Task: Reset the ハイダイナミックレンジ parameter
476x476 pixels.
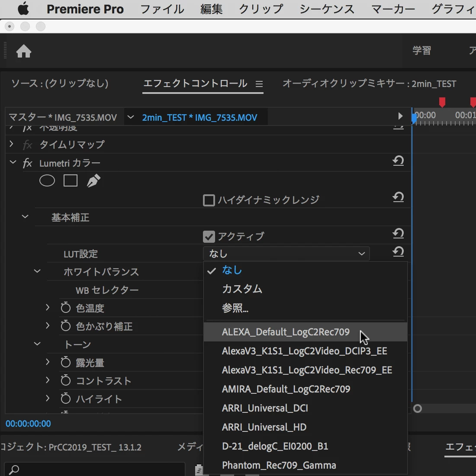Action: point(398,197)
